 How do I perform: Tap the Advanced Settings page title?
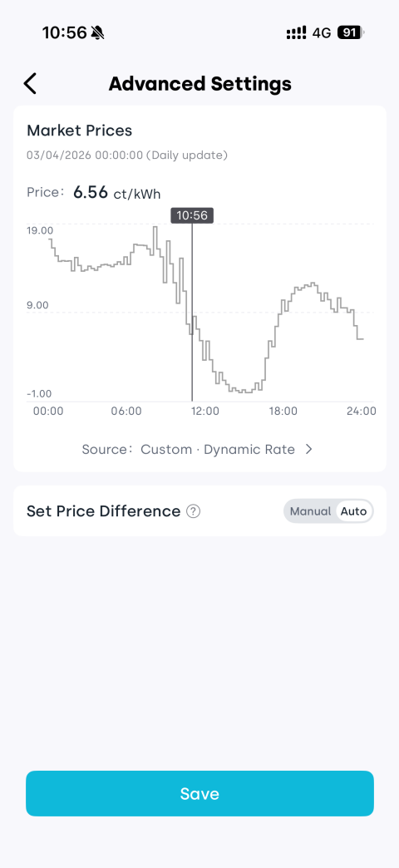[x=199, y=84]
